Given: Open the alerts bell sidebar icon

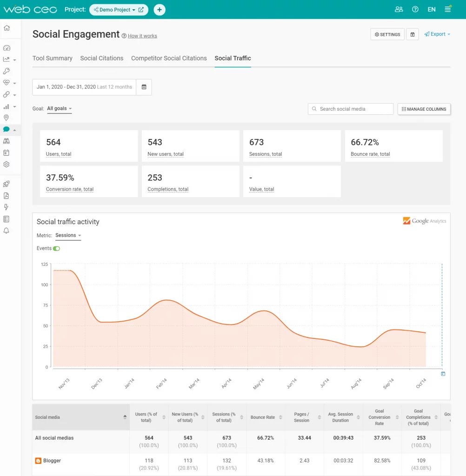Looking at the screenshot, I should tap(6, 231).
